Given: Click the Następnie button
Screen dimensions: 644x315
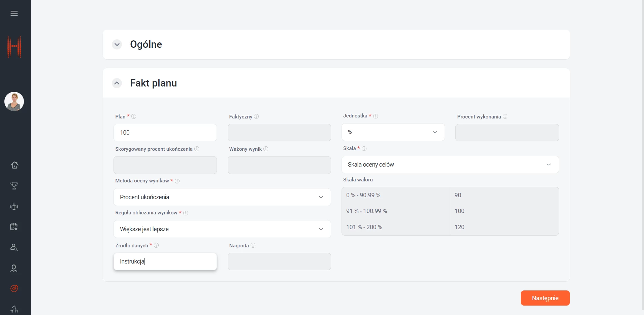Looking at the screenshot, I should pos(545,298).
